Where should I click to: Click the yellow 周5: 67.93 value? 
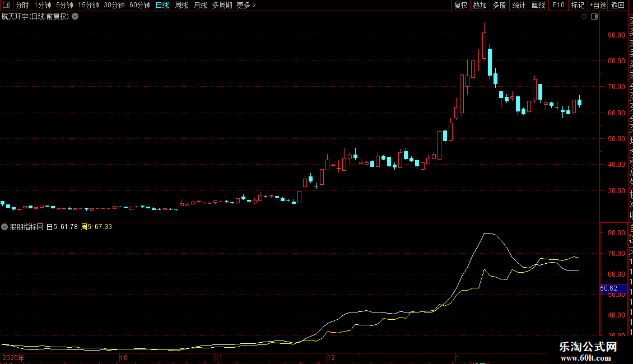(x=96, y=227)
